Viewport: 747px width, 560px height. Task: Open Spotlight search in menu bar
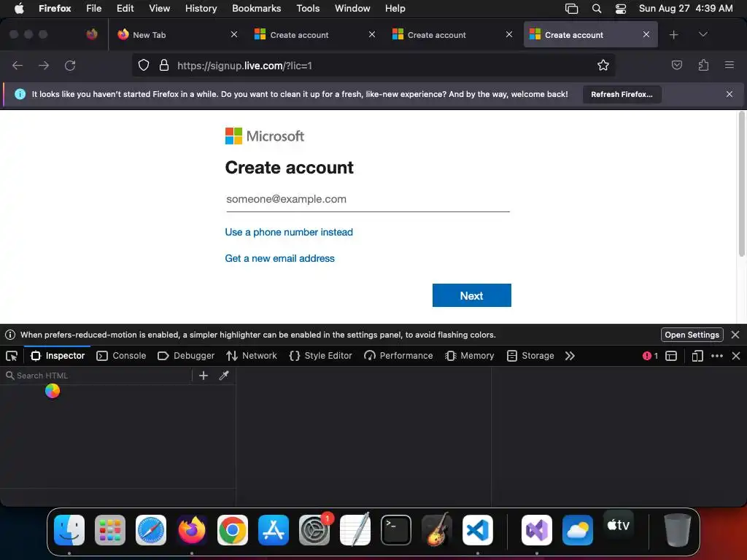[597, 8]
